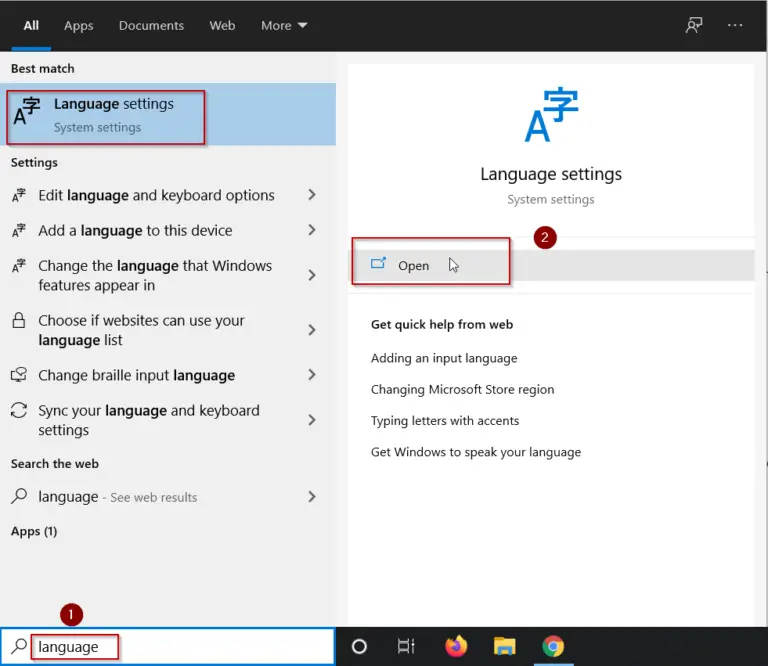The width and height of the screenshot is (768, 666).
Task: Click Cortana circle icon on taskbar
Action: [x=359, y=647]
